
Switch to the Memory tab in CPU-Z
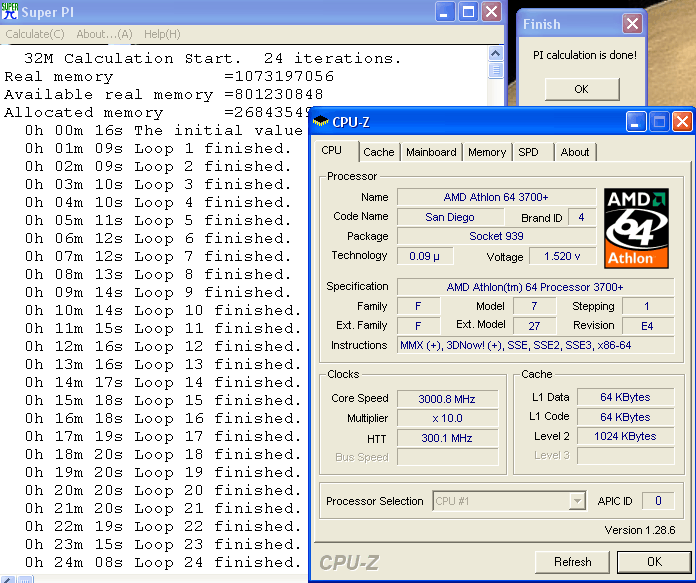[x=487, y=152]
